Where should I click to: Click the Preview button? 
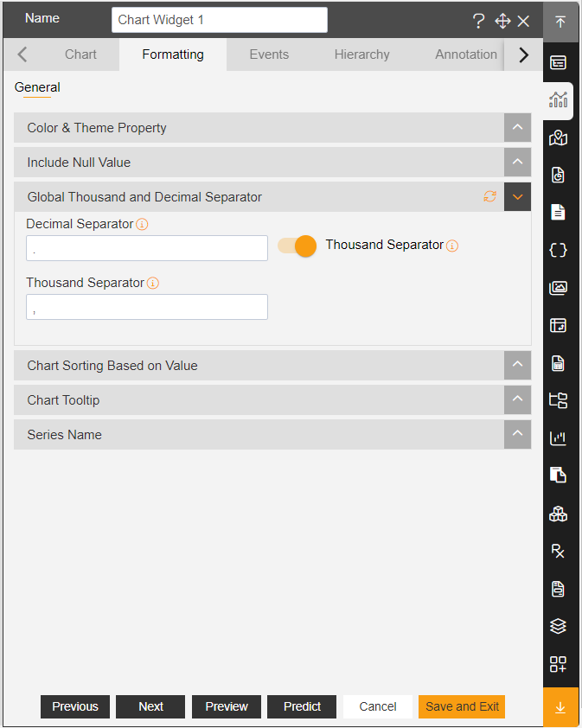click(x=227, y=706)
